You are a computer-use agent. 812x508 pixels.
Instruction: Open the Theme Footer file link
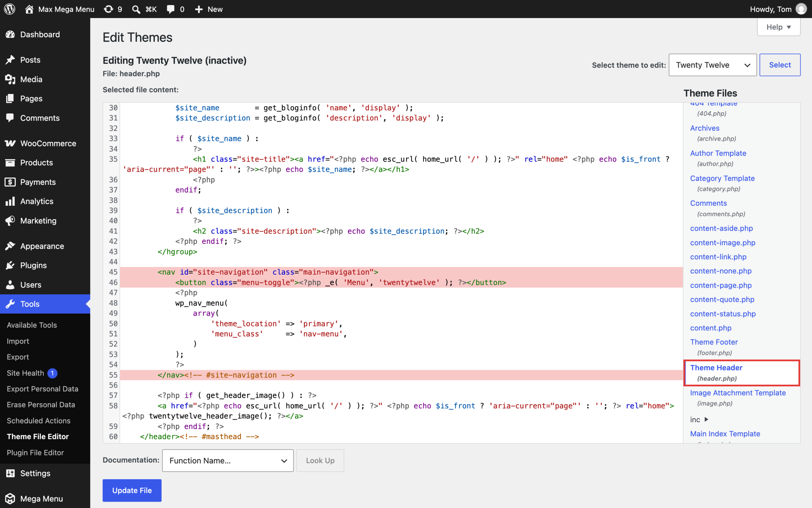click(x=714, y=342)
